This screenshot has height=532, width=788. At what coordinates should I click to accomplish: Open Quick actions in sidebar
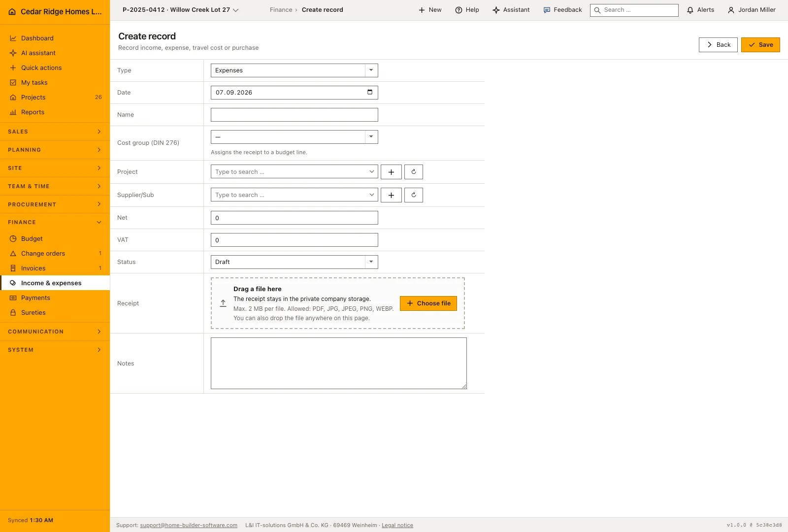pyautogui.click(x=55, y=67)
